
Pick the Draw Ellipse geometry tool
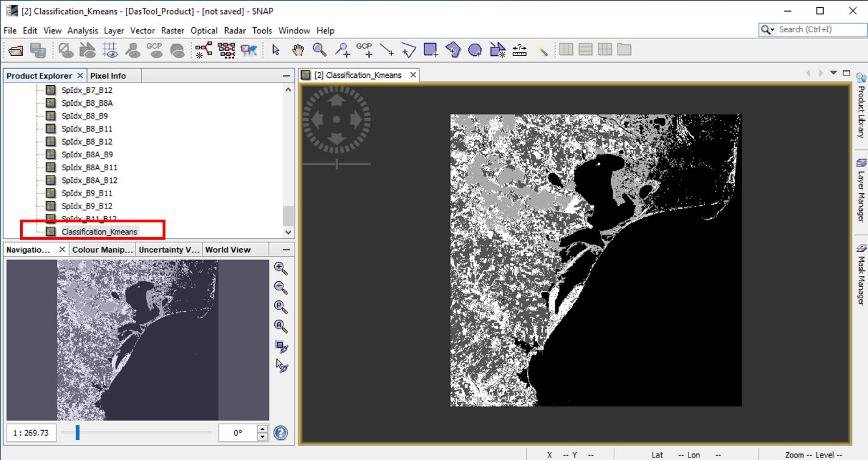475,50
